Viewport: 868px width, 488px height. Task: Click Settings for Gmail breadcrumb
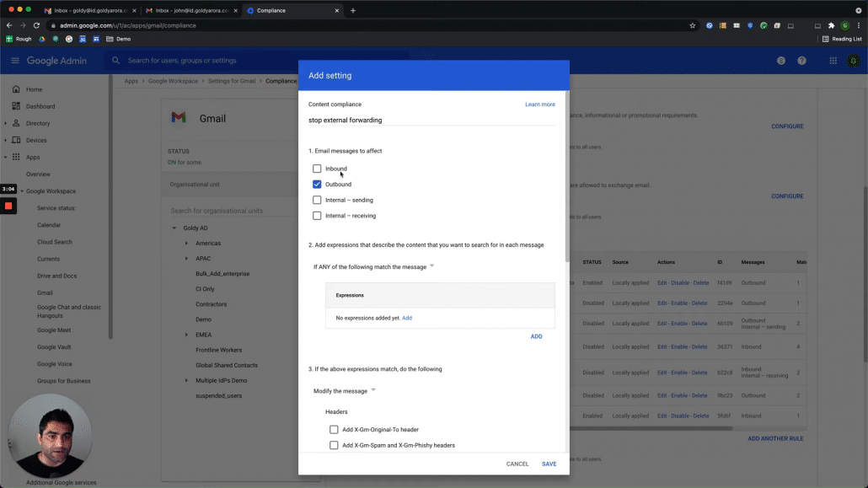pos(232,81)
